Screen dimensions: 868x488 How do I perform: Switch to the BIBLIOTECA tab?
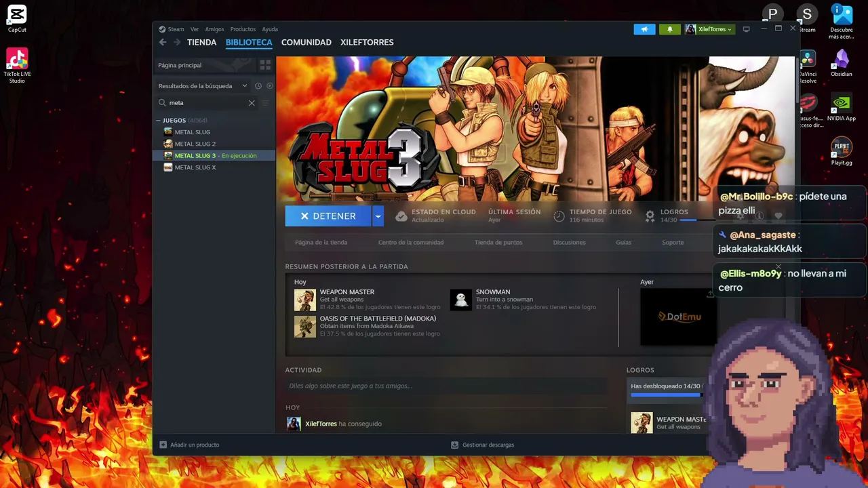[249, 42]
